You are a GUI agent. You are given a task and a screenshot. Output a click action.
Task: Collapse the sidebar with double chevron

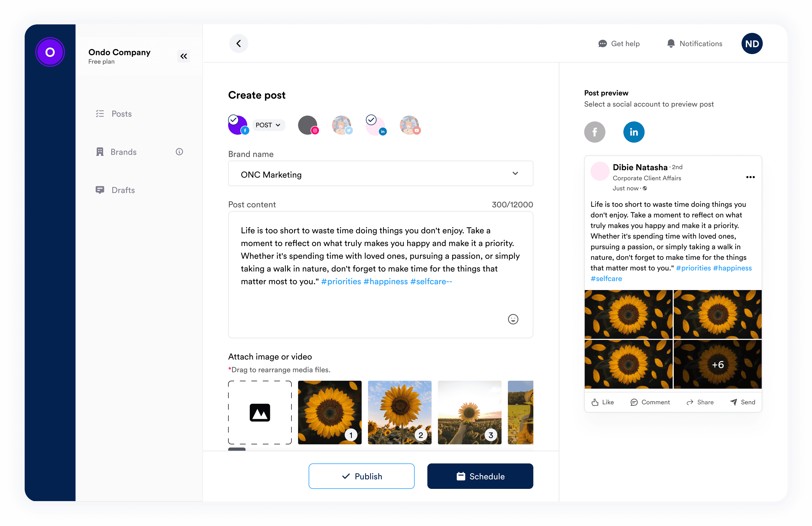[184, 56]
